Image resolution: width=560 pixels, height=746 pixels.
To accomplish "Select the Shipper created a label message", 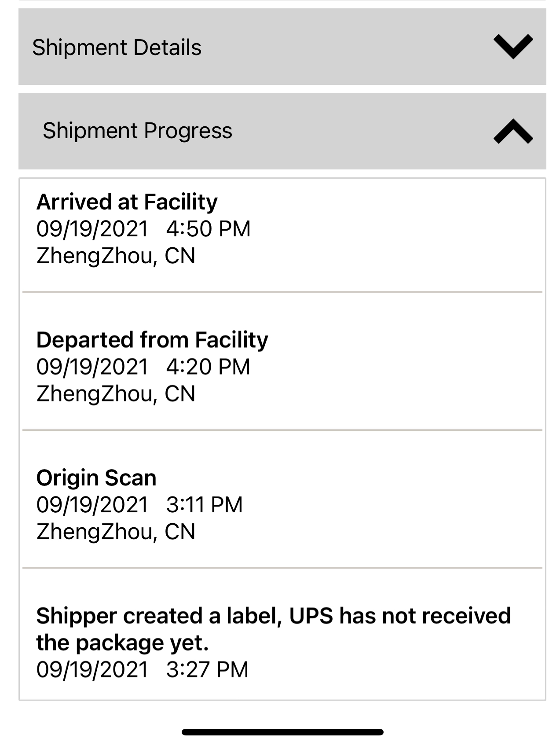I will 273,629.
